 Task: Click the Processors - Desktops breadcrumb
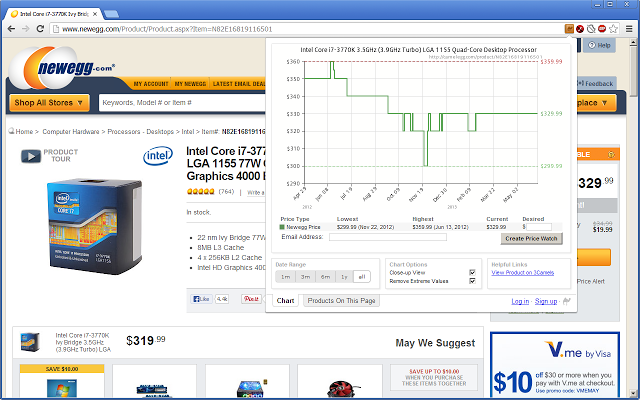tap(140, 132)
